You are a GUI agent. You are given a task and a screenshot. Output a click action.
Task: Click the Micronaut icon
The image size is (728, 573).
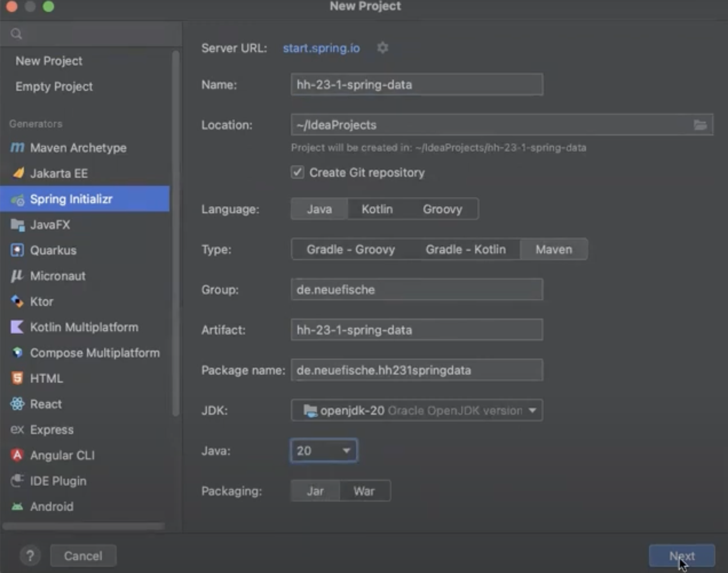click(x=17, y=276)
